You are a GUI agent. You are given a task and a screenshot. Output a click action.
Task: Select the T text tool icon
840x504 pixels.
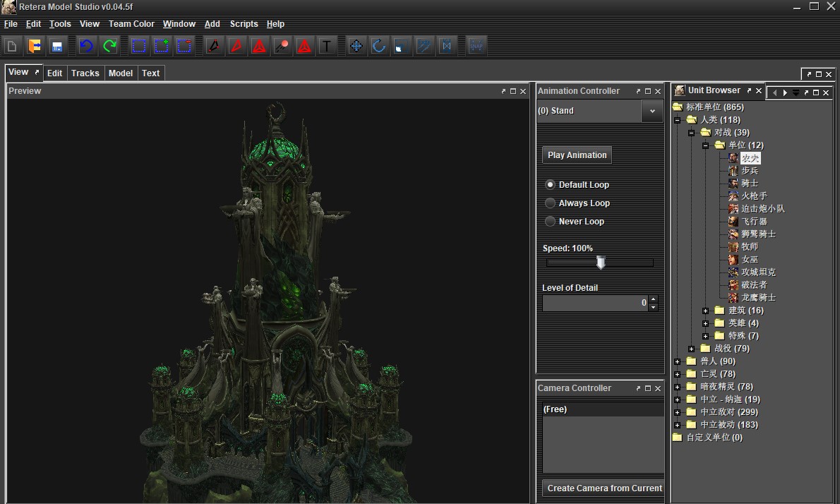[326, 46]
